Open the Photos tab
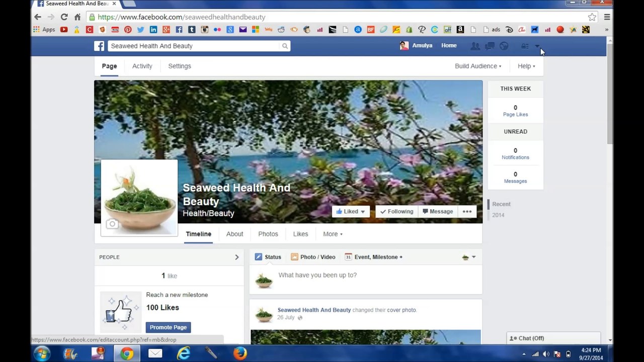Image resolution: width=644 pixels, height=362 pixels. point(268,234)
